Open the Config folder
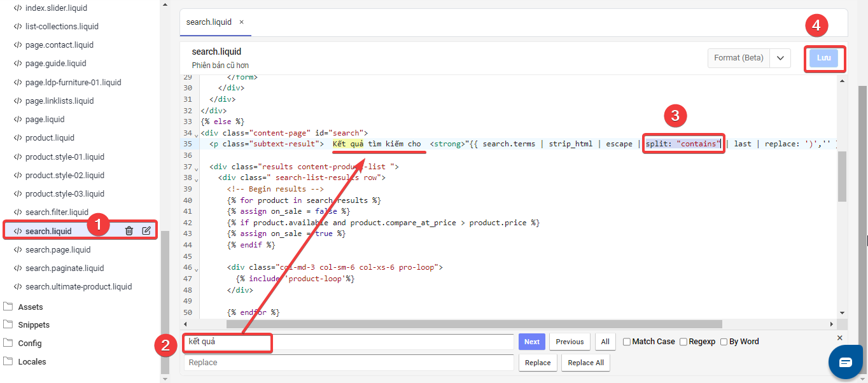This screenshot has width=868, height=383. click(x=29, y=344)
